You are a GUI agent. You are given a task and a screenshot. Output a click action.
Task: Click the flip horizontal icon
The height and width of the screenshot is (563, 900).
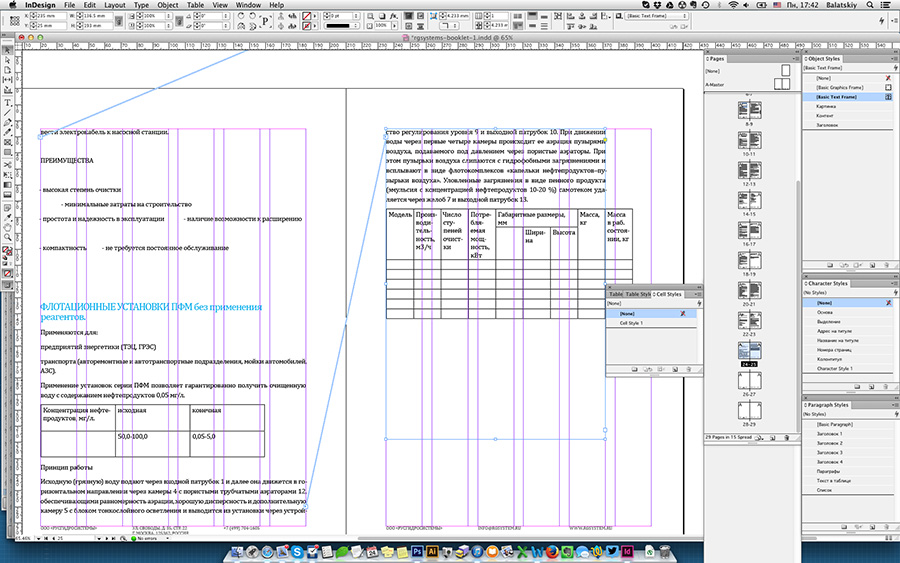coord(293,16)
